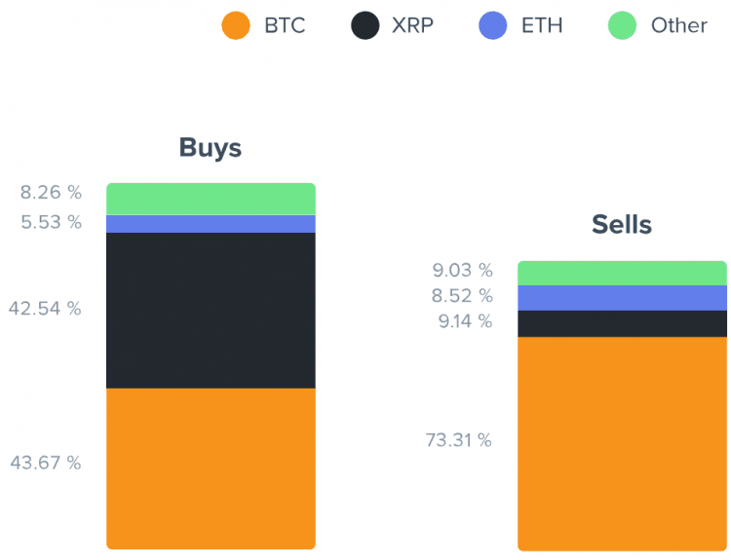Image resolution: width=731 pixels, height=560 pixels.
Task: Toggle the BTC legend label
Action: (x=285, y=25)
